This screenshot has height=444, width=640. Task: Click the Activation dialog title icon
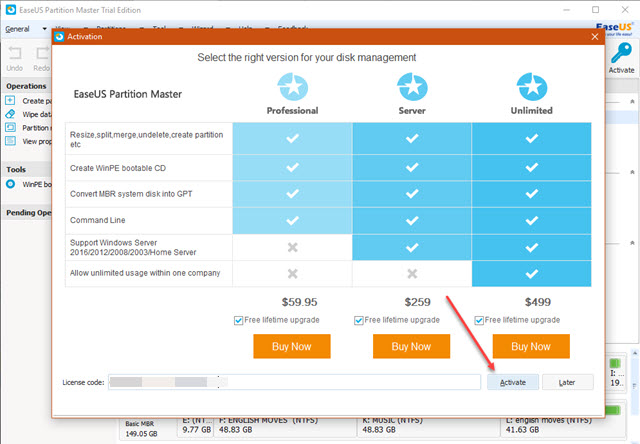[60, 37]
